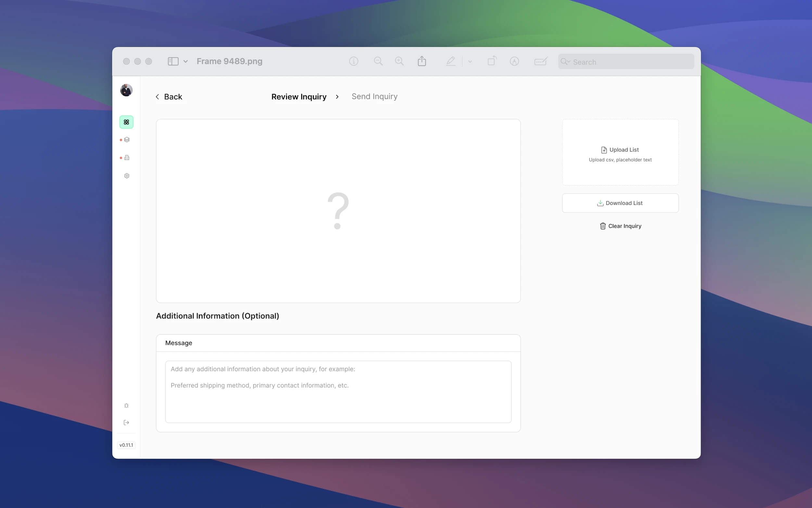Screen dimensions: 812x508
Task: Click the Form filling toolbar icon
Action: (x=540, y=61)
